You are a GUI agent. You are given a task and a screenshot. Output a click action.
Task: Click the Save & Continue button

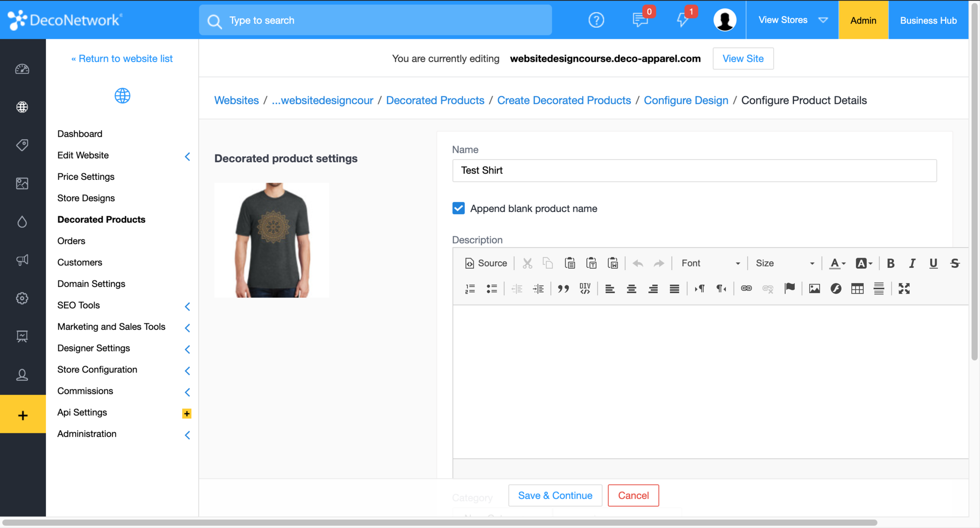point(555,495)
